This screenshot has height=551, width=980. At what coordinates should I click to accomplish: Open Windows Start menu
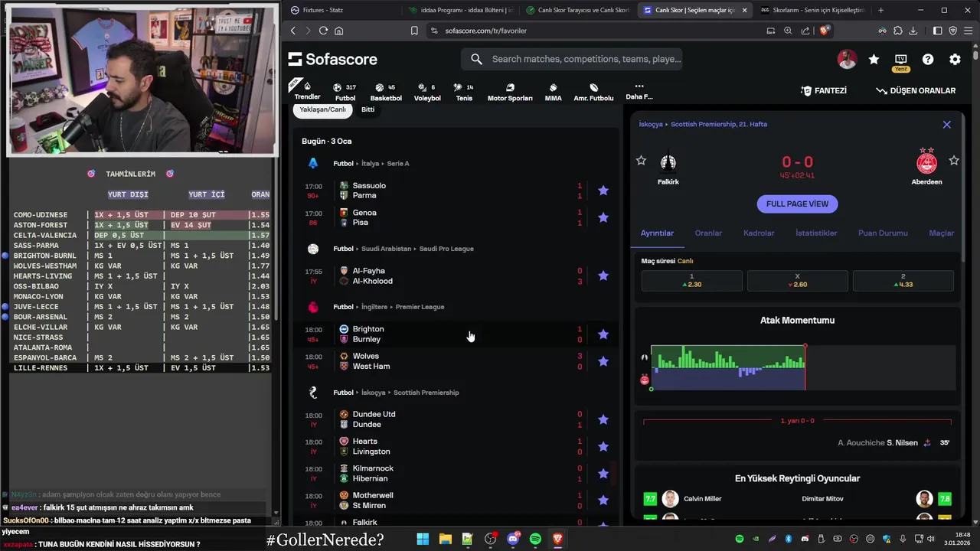423,540
